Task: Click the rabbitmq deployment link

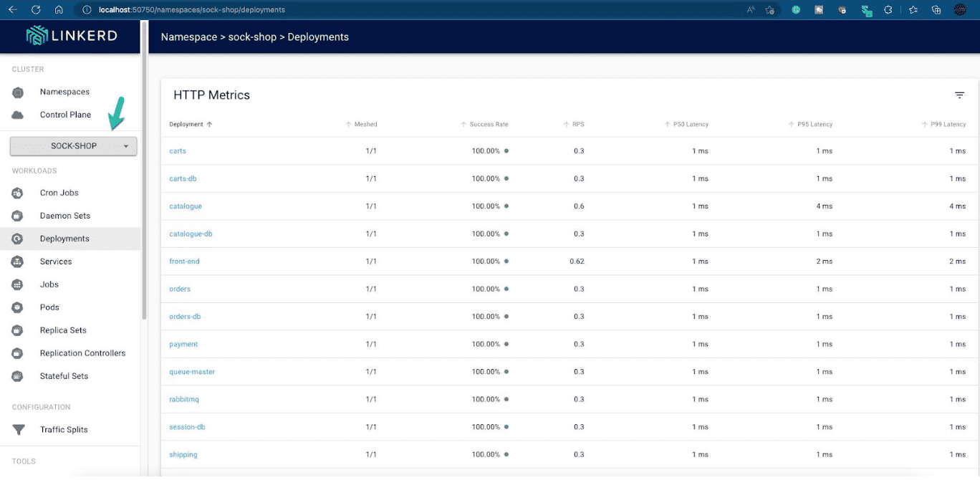Action: pyautogui.click(x=183, y=400)
